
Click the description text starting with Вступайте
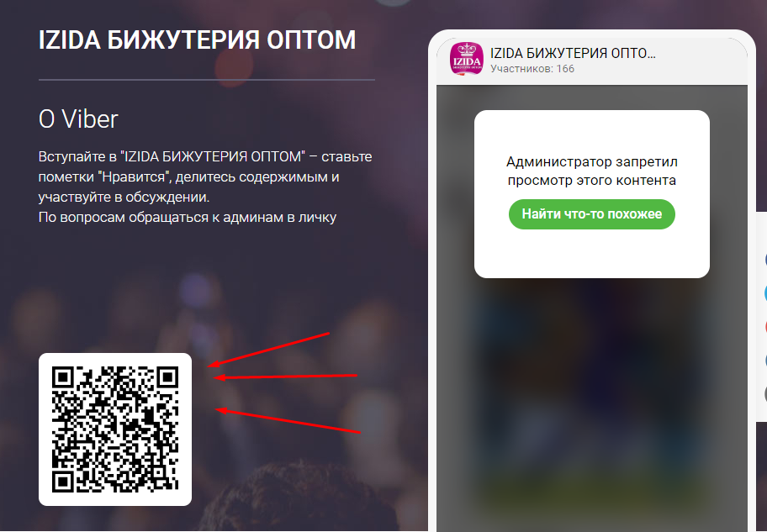click(x=205, y=176)
